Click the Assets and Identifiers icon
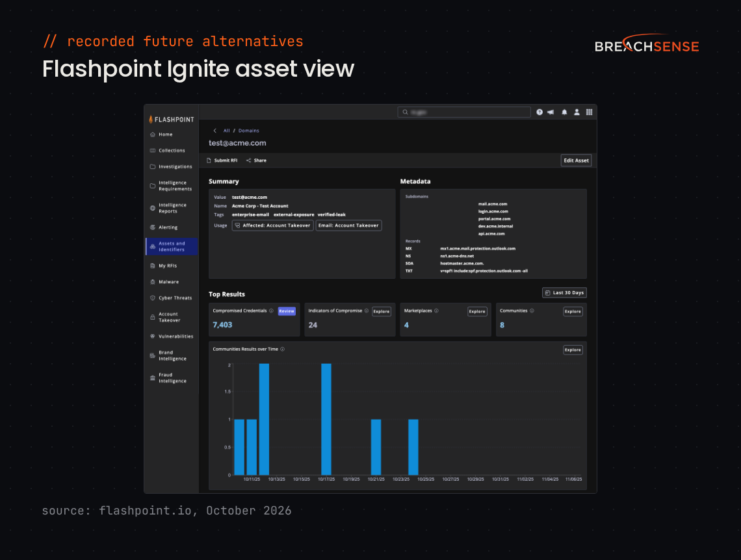The height and width of the screenshot is (560, 741). (x=153, y=246)
